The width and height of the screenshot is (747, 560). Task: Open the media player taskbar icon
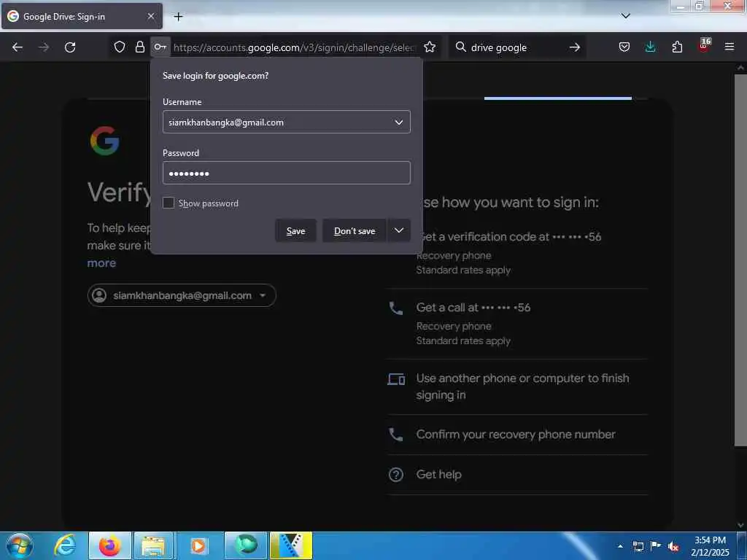click(198, 545)
